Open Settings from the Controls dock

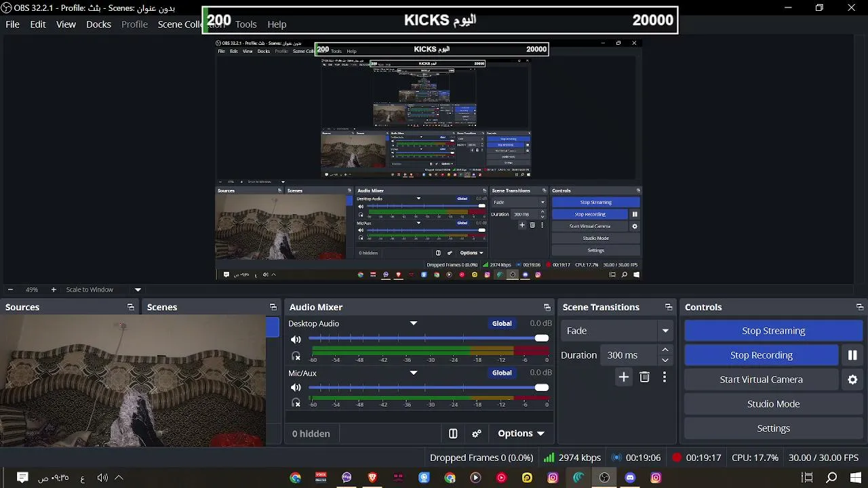pos(774,428)
